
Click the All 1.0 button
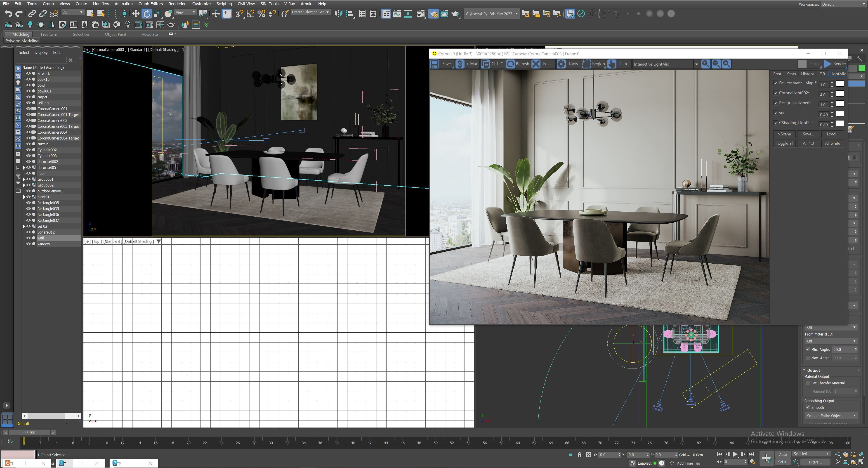(808, 144)
